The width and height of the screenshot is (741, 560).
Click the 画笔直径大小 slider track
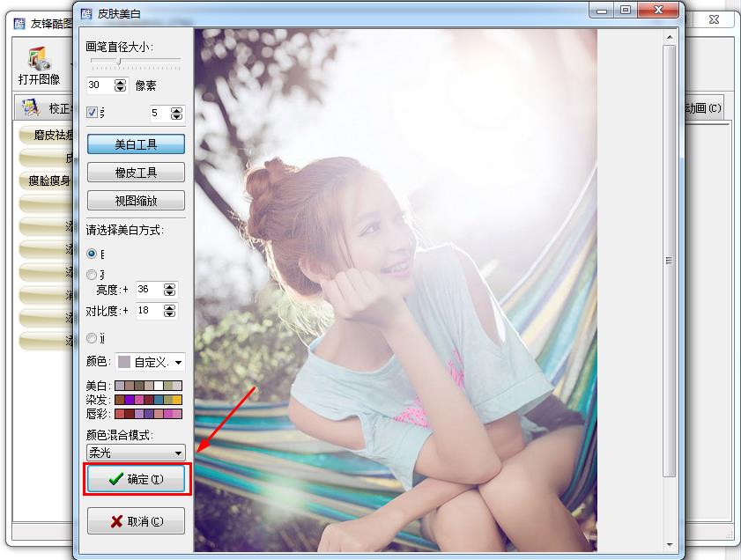pyautogui.click(x=134, y=63)
